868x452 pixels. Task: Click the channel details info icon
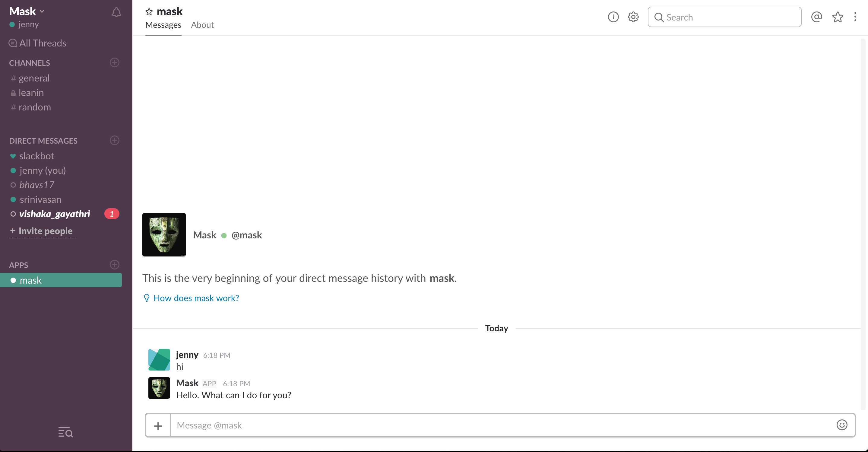(x=613, y=17)
